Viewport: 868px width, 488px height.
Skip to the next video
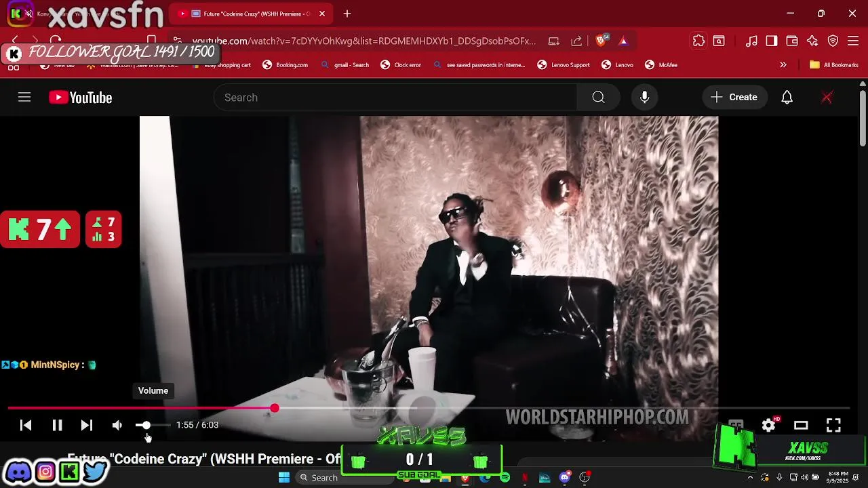coord(87,425)
